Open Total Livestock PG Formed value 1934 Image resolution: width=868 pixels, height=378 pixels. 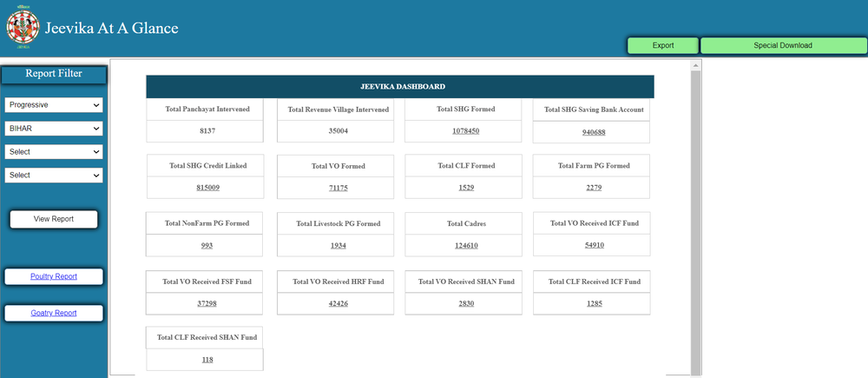pos(339,246)
